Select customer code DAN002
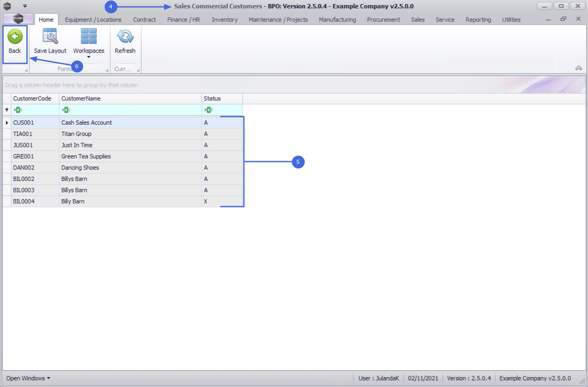588x387 pixels. tap(35, 168)
